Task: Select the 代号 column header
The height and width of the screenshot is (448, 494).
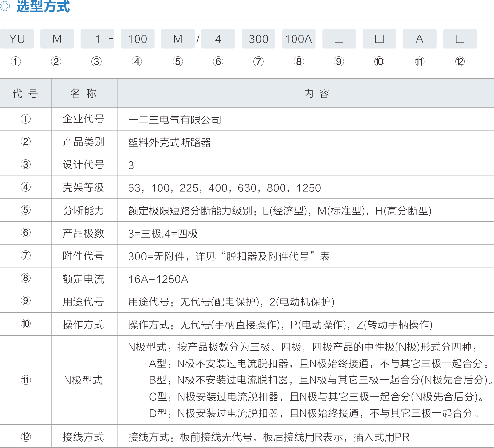Action: (x=26, y=94)
